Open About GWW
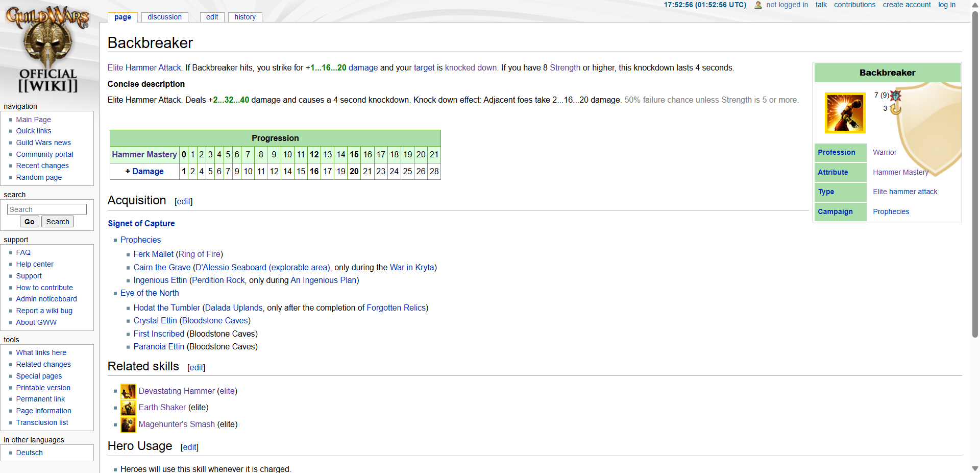The width and height of the screenshot is (980, 473). click(x=36, y=322)
